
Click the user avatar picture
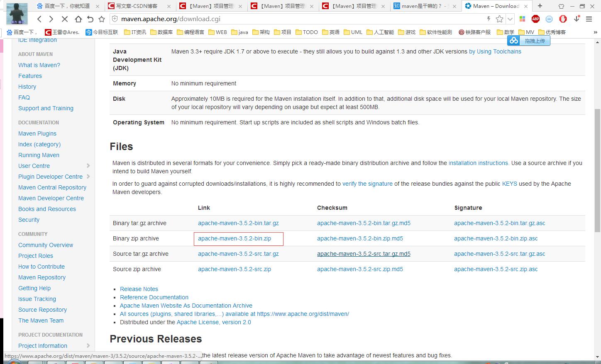(x=17, y=13)
